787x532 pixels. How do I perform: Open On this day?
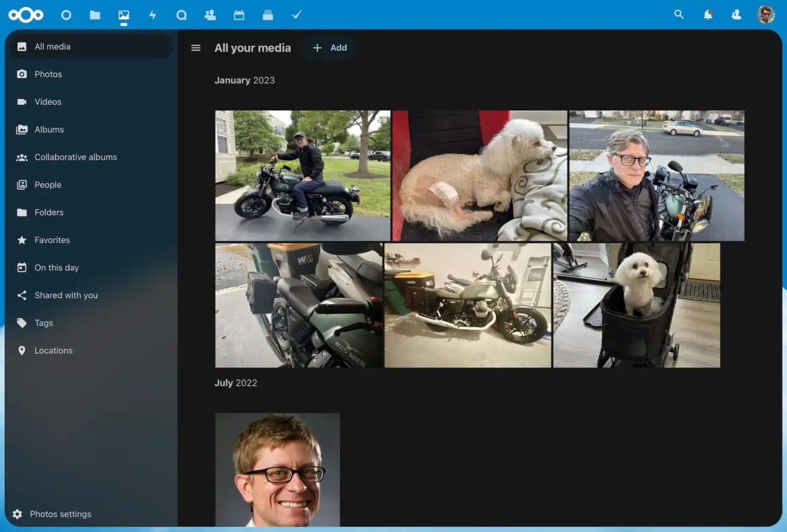click(91, 268)
